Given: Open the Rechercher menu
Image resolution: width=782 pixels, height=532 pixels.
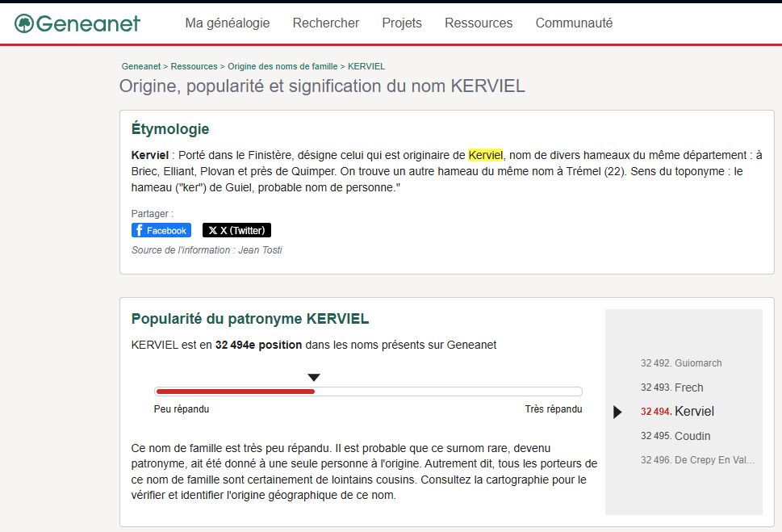Looking at the screenshot, I should (x=325, y=23).
